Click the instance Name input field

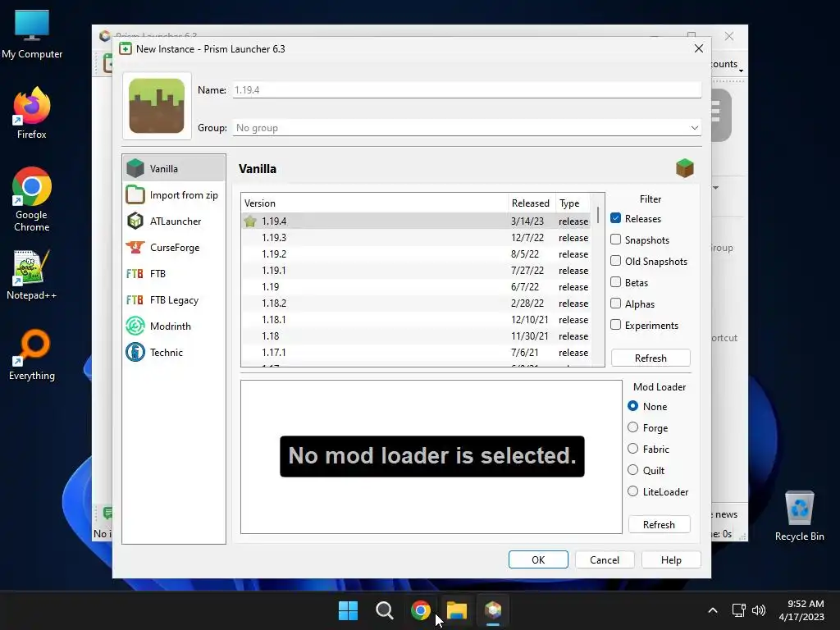tap(467, 90)
